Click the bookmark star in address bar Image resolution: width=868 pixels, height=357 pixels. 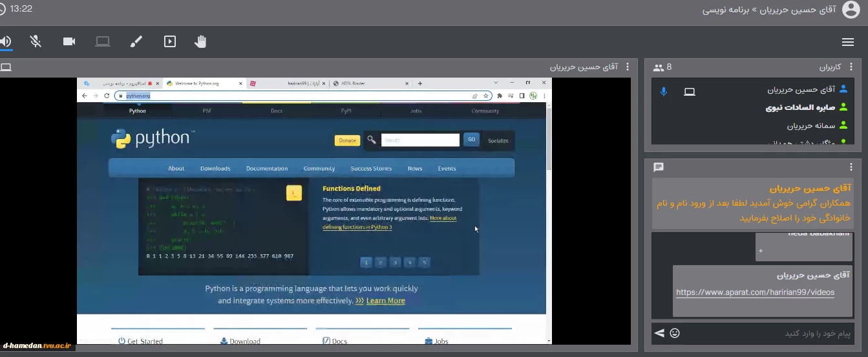485,96
